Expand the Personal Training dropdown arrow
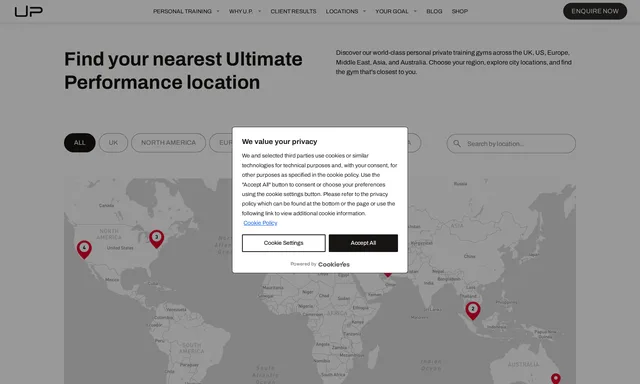The height and width of the screenshot is (384, 640). [x=218, y=11]
